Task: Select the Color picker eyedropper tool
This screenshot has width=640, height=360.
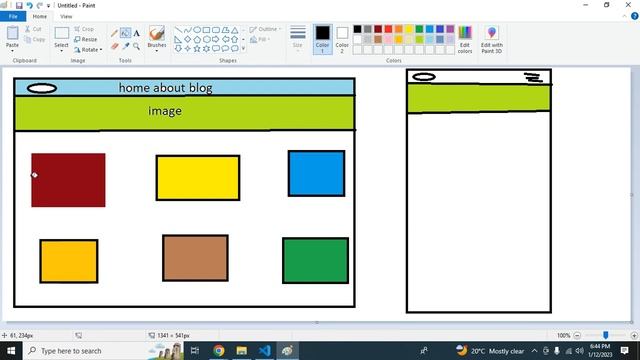Action: 125,46
